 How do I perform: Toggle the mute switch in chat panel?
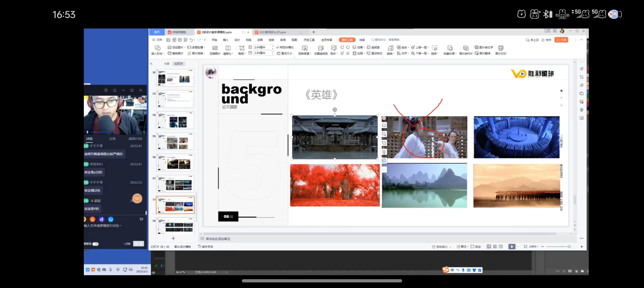tap(95, 244)
